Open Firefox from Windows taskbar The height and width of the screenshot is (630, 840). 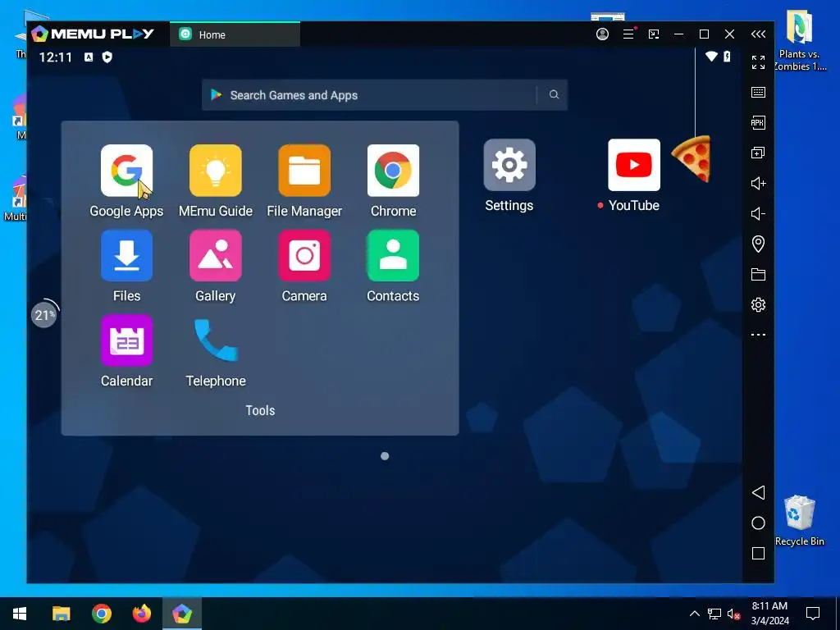142,614
